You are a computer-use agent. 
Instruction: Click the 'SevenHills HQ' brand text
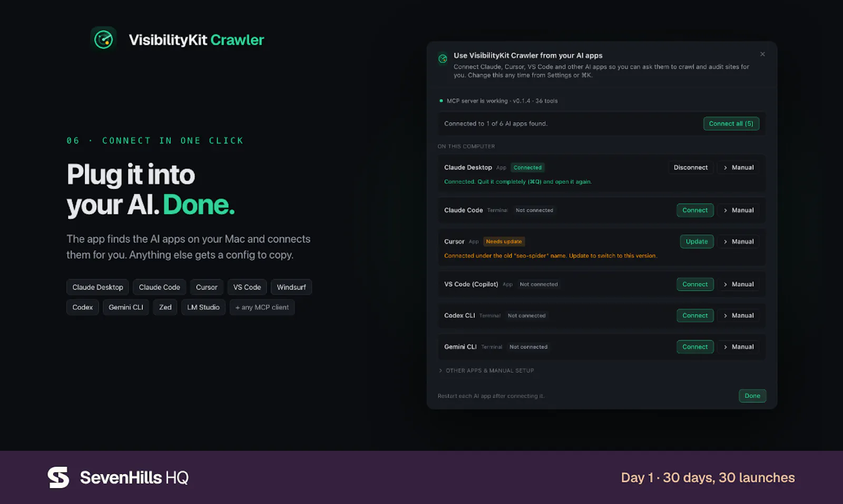tap(134, 478)
